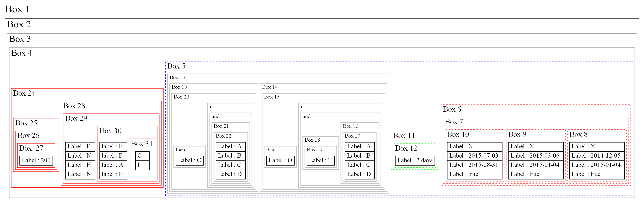The height and width of the screenshot is (207, 644).
Task: Select the 'Box 18' heading
Action: point(312,140)
